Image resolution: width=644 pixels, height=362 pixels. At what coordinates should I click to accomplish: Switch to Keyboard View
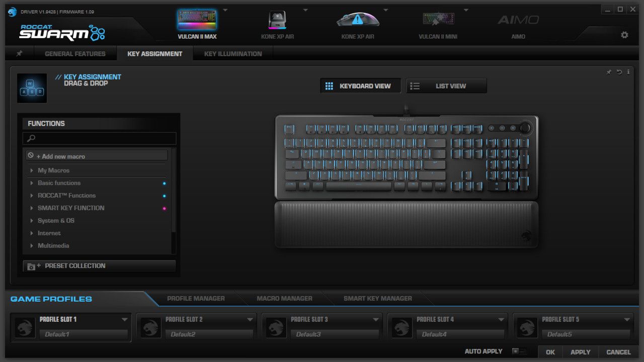[x=361, y=86]
